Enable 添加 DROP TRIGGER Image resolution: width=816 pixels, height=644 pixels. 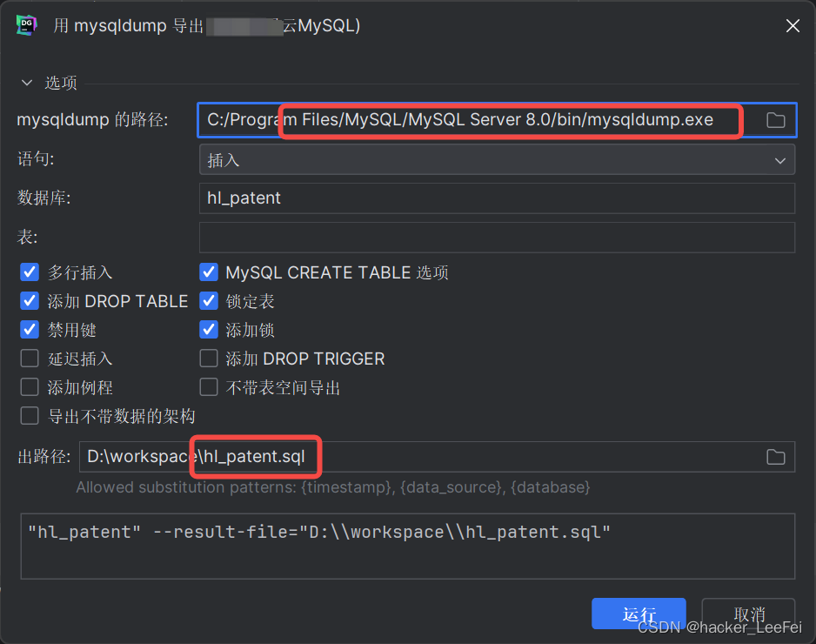pos(209,358)
